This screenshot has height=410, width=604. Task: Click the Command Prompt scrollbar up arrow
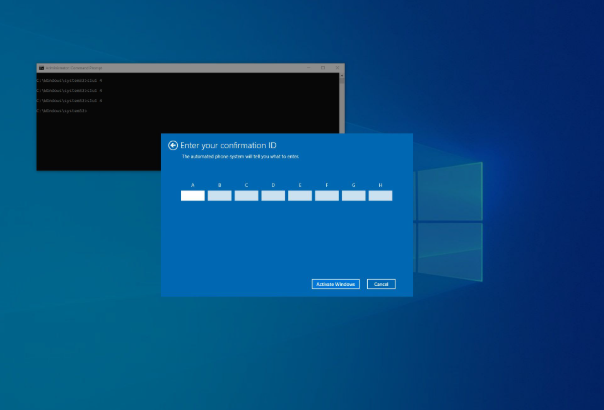(342, 76)
